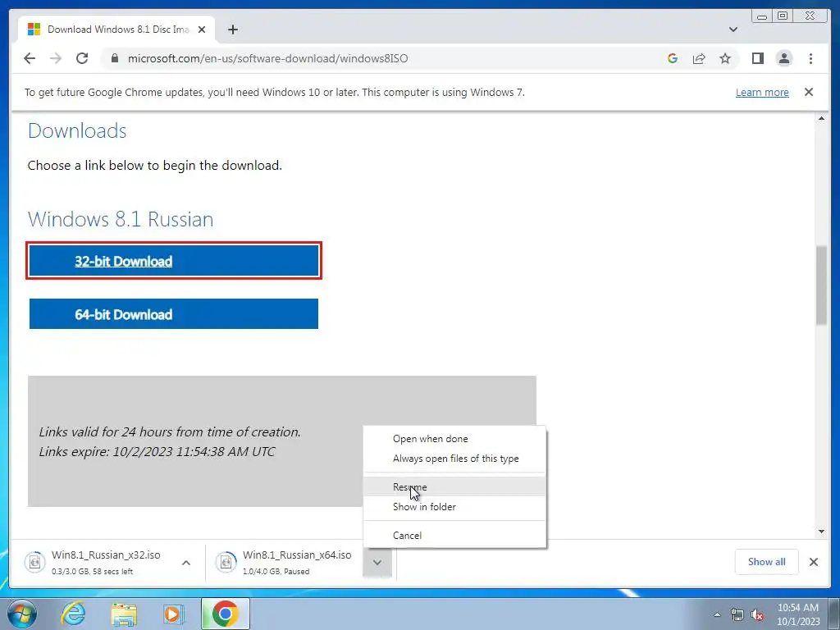Share this page via the share icon
This screenshot has width=840, height=630.
click(699, 58)
